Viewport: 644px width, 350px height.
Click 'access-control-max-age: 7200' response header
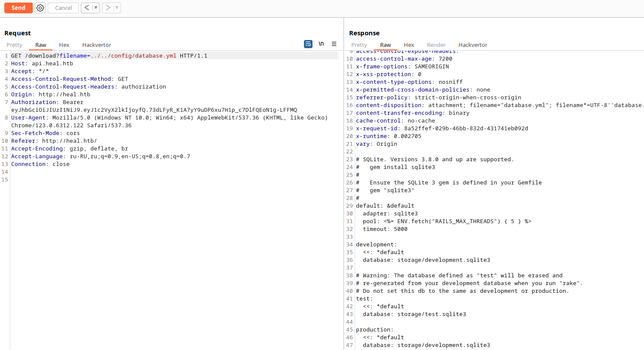[x=404, y=59]
